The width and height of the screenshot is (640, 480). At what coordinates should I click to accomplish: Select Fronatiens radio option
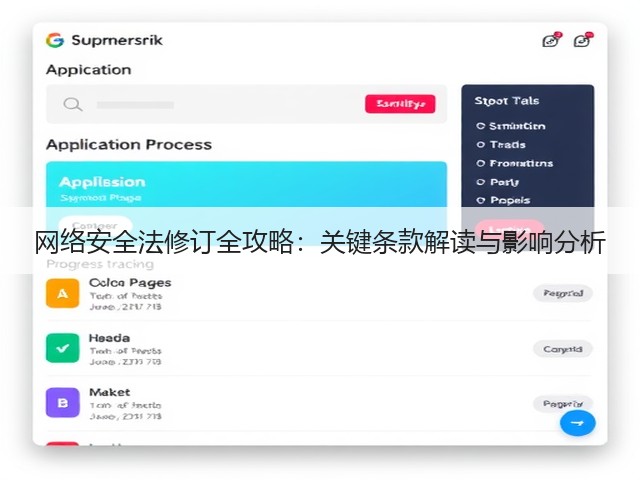click(480, 164)
